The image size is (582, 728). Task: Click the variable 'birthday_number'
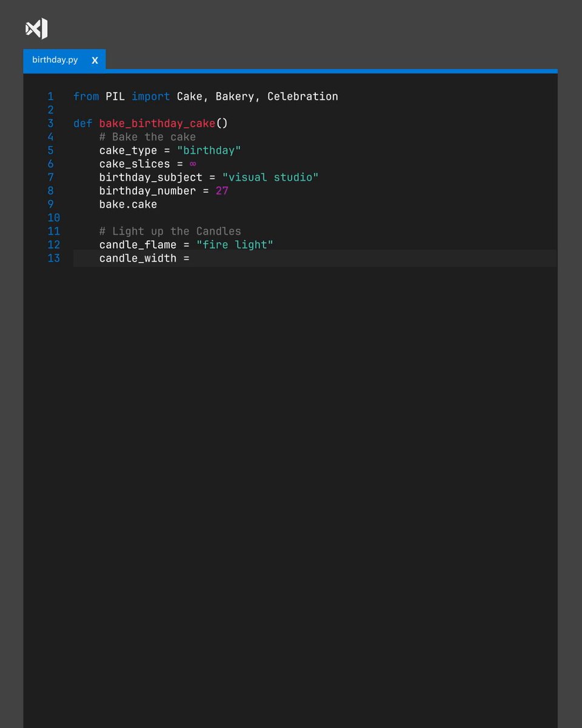point(147,191)
